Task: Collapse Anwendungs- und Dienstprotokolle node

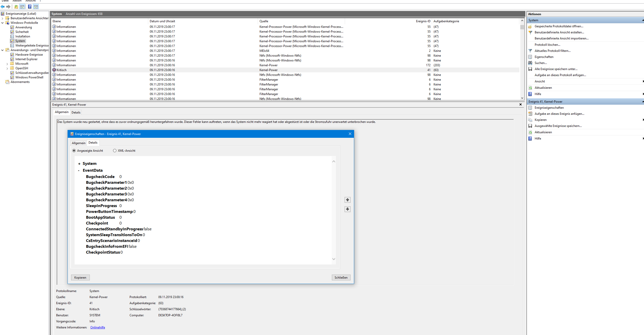Action: coord(3,50)
